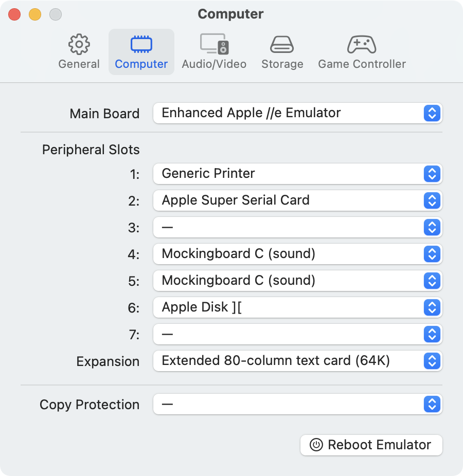Image resolution: width=463 pixels, height=476 pixels.
Task: Close the Computer preferences window
Action: [14, 14]
